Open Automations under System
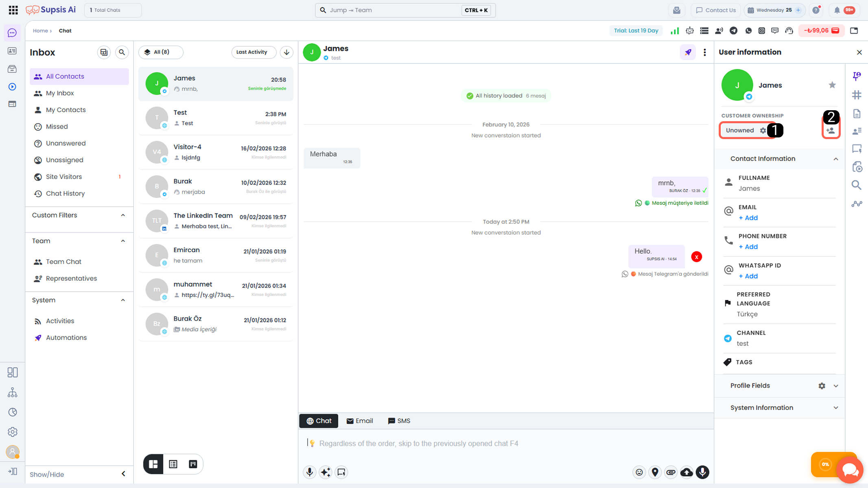 tap(79, 338)
